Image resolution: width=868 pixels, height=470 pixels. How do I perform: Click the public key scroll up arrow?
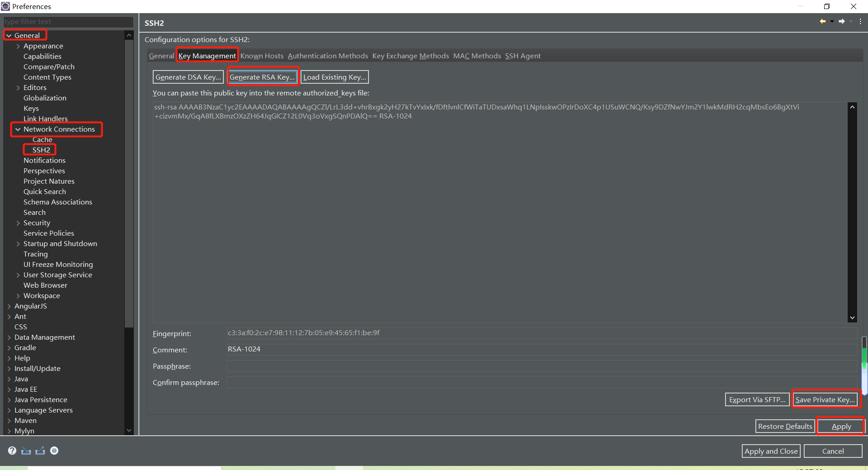(852, 107)
